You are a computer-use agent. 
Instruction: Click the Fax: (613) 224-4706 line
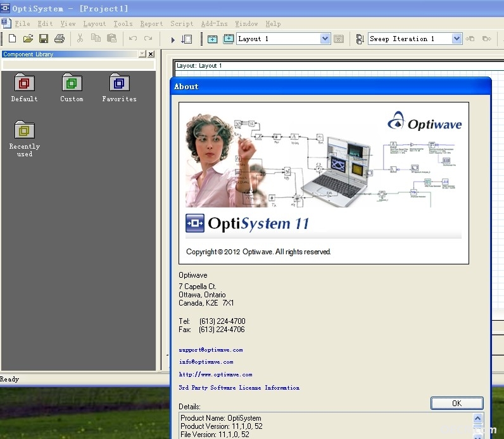[x=212, y=330]
